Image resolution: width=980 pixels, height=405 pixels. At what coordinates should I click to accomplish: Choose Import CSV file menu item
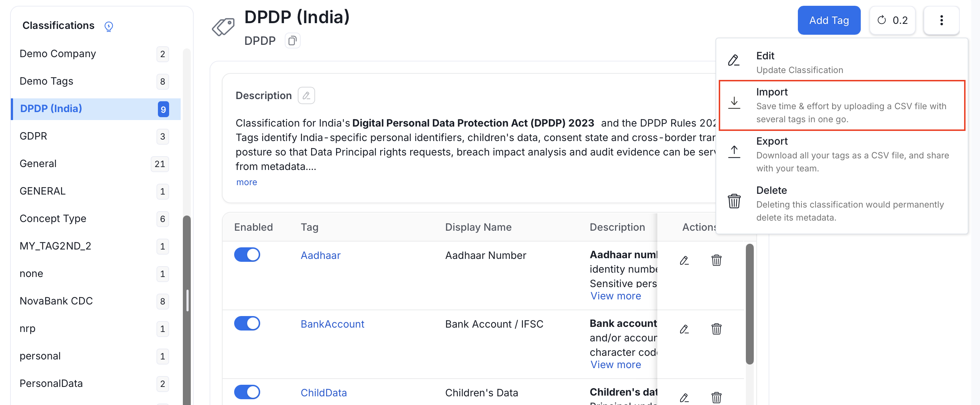tap(842, 106)
